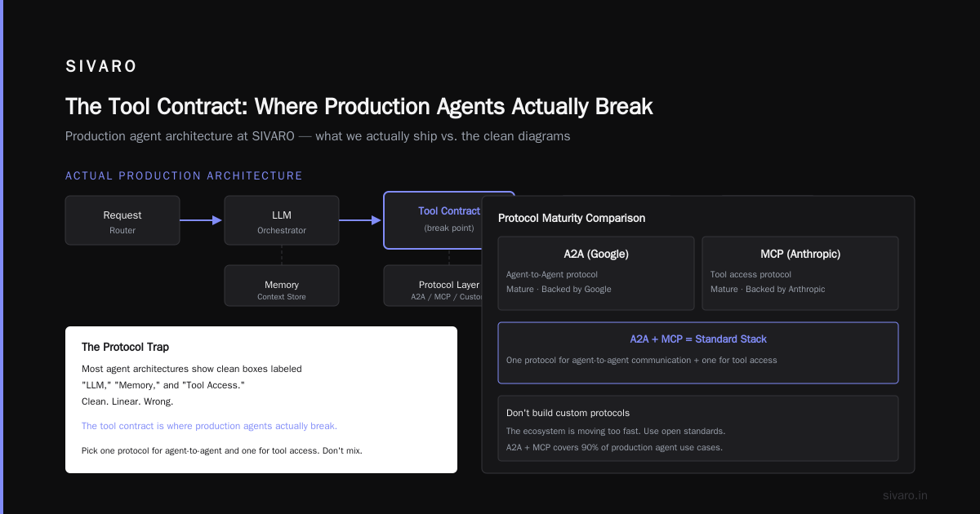This screenshot has height=514, width=980.
Task: Select the LLM Orchestrator box
Action: (282, 220)
